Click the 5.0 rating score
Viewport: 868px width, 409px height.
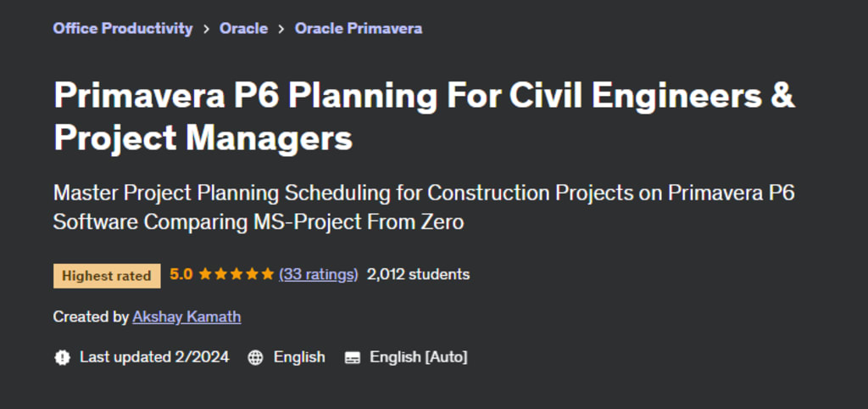click(181, 274)
